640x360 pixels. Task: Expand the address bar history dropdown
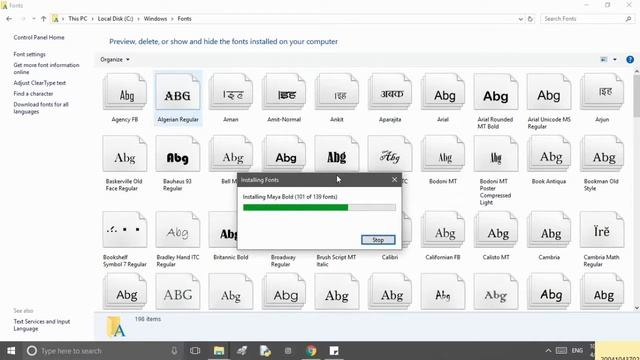click(x=520, y=19)
